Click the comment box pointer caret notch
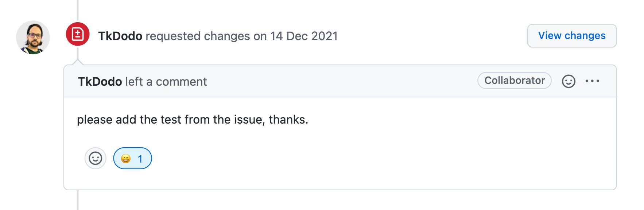The image size is (644, 210). (78, 62)
